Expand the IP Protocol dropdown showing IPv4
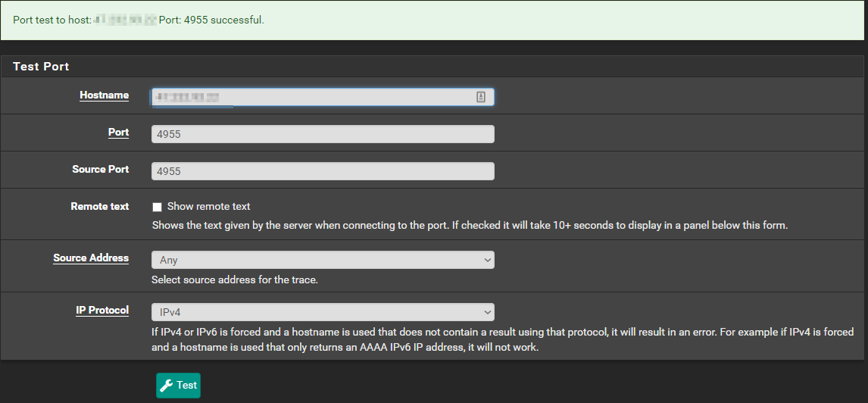This screenshot has width=868, height=403. coord(323,311)
